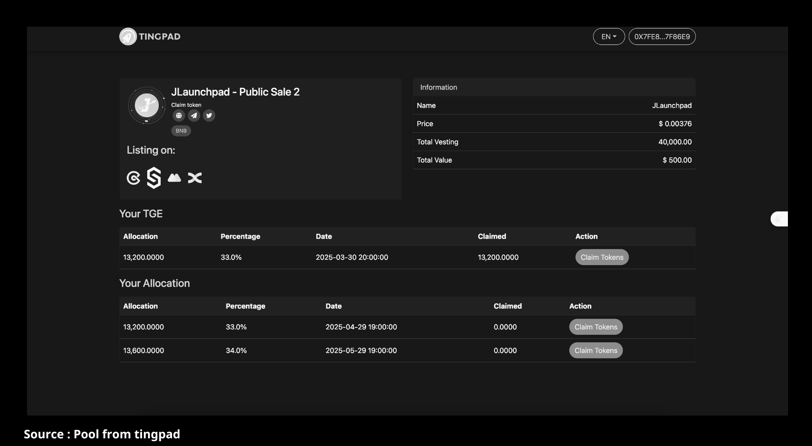Click the Total Vesting label

point(438,142)
